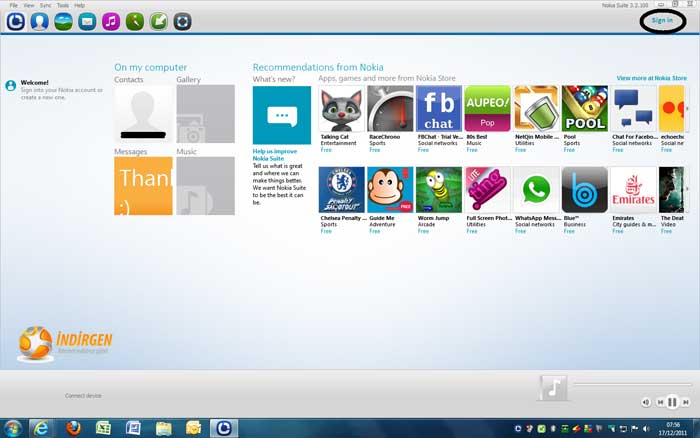Open the AUPEO 80s Best app icon

tap(488, 108)
